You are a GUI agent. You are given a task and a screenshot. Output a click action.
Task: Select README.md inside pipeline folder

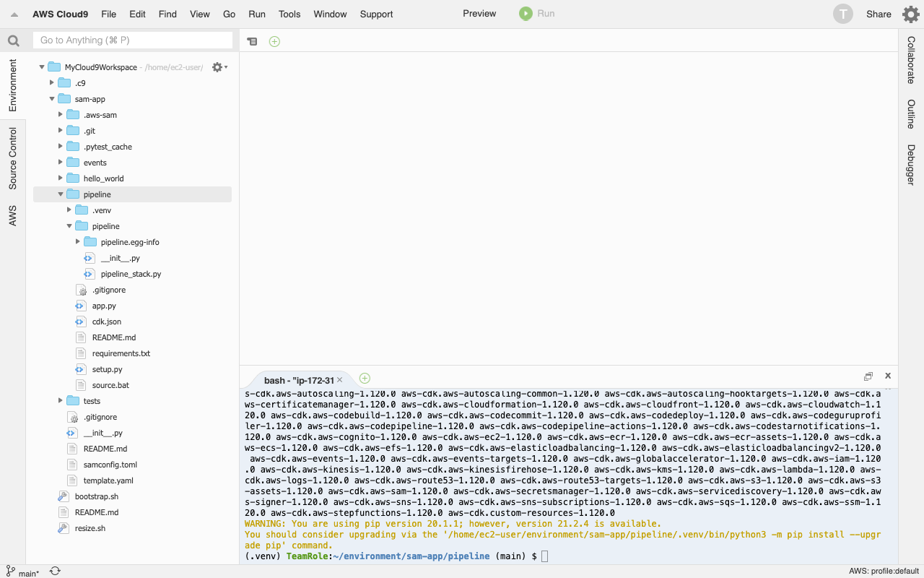coord(114,337)
